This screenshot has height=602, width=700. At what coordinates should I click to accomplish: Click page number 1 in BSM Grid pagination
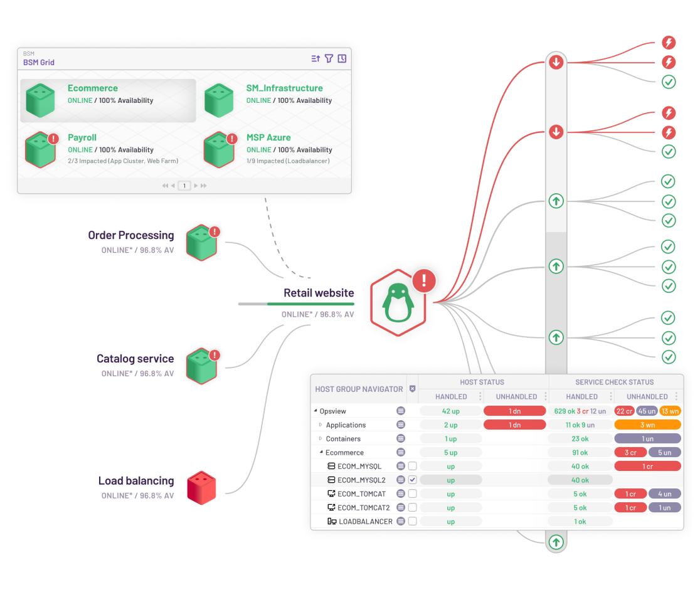tap(184, 186)
